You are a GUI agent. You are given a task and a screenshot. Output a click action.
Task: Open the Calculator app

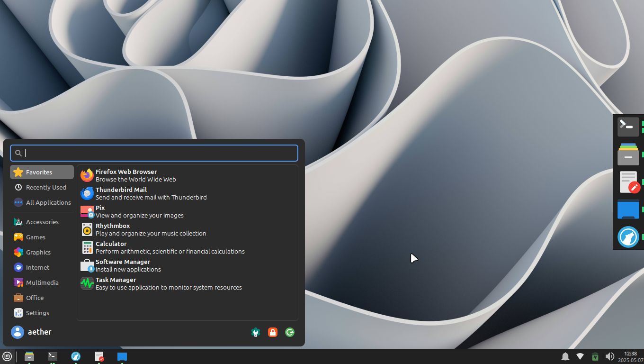coord(111,247)
